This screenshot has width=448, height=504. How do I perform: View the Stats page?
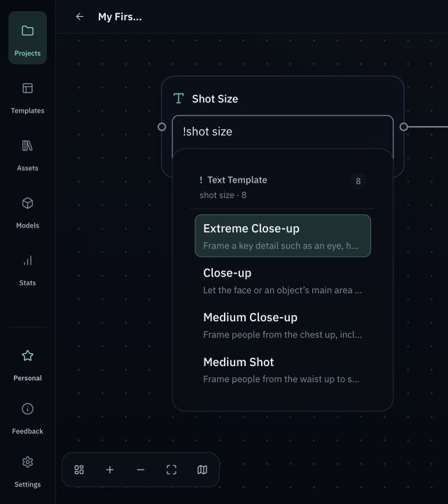point(27,271)
